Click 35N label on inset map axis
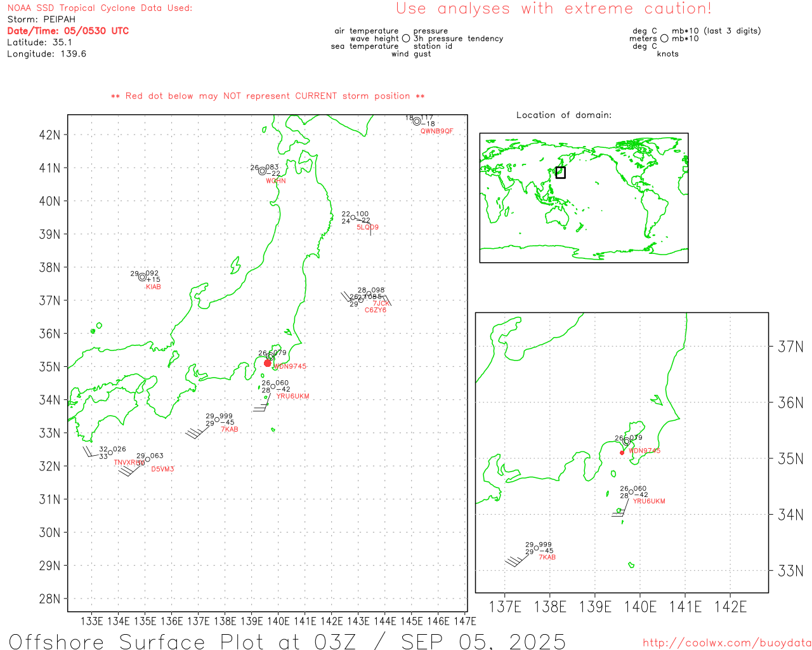This screenshot has height=650, width=812. coord(791,458)
